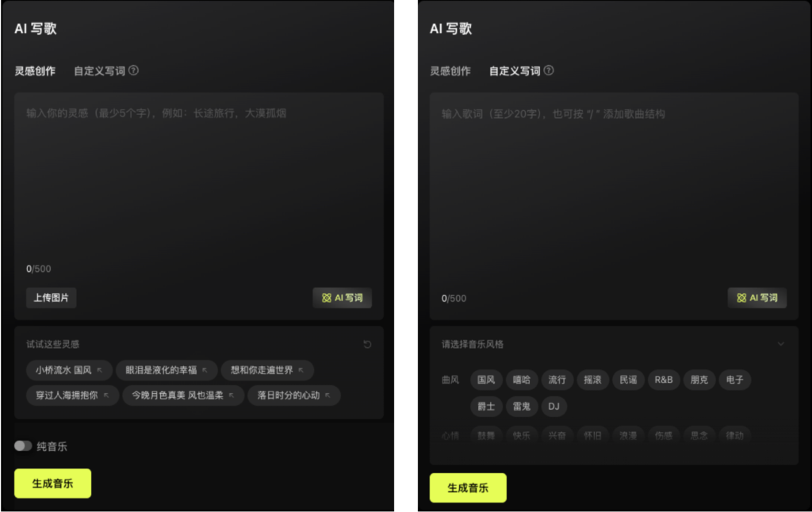812x512 pixels.
Task: Click AI 写词 button in right panel
Action: (757, 298)
